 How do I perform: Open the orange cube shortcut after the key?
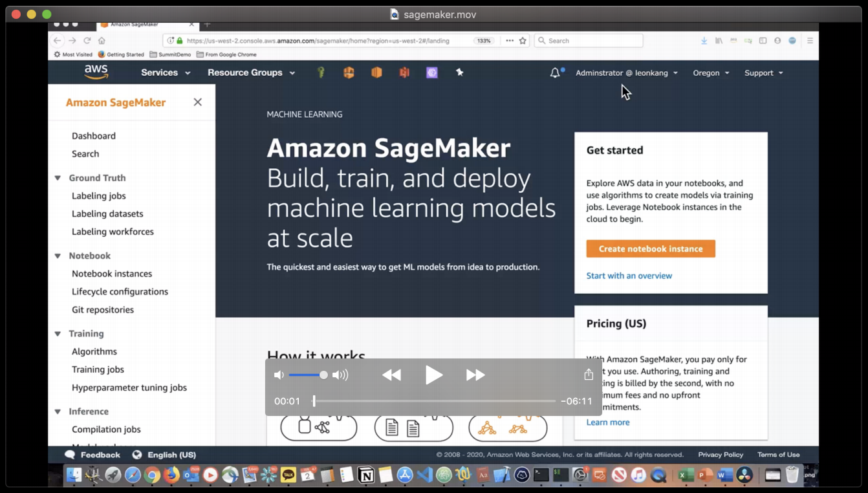[x=349, y=72]
